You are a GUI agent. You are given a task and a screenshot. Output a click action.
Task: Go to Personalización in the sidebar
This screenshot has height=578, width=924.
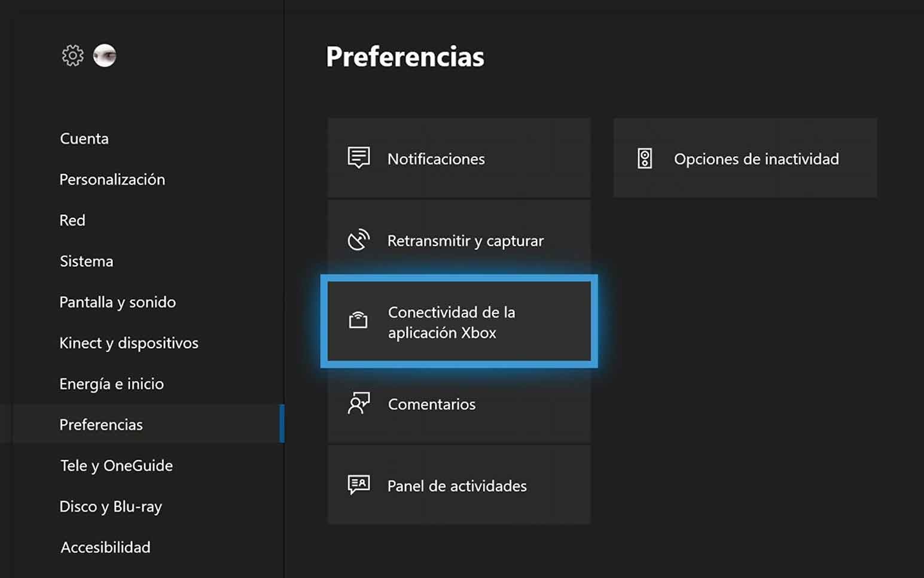112,180
